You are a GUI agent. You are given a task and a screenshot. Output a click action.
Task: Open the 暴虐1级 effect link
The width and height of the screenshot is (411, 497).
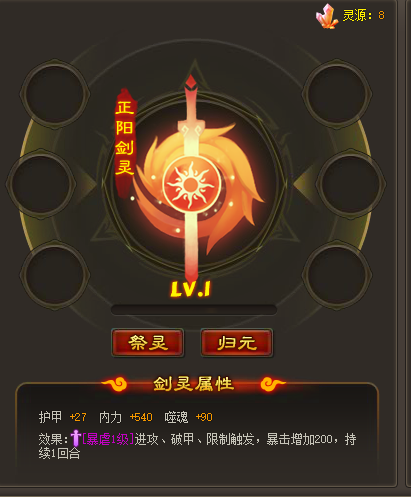click(108, 439)
